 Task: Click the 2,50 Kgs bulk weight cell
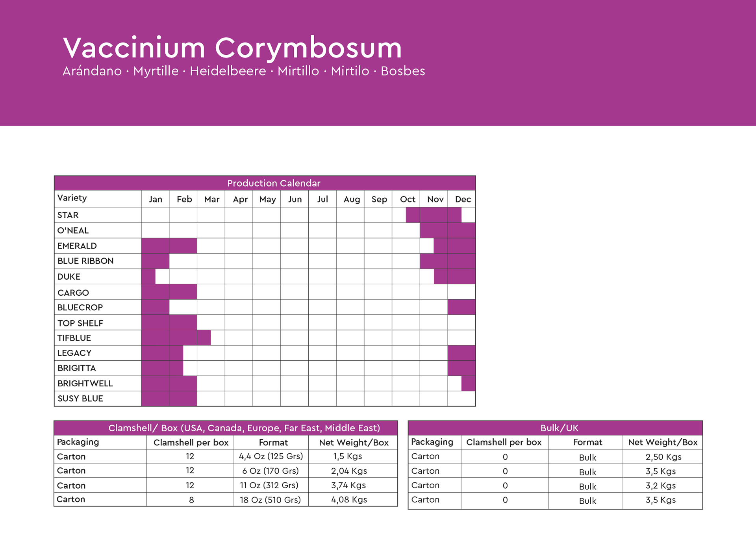tap(663, 457)
